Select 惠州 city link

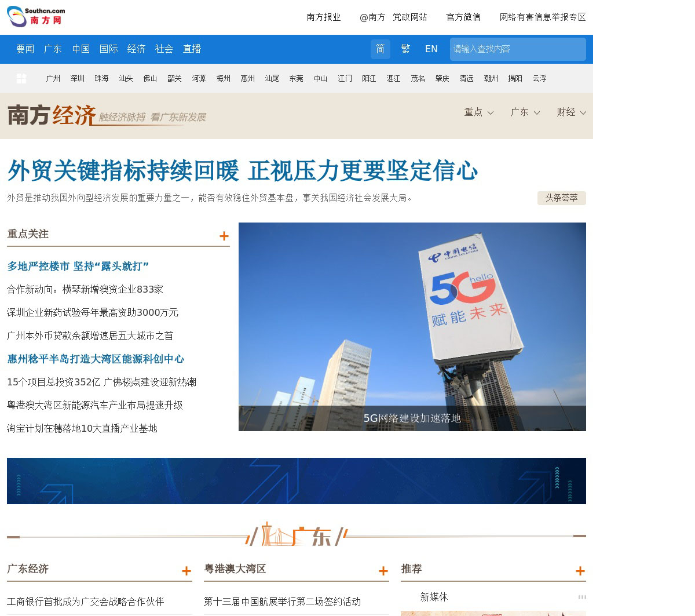[248, 78]
